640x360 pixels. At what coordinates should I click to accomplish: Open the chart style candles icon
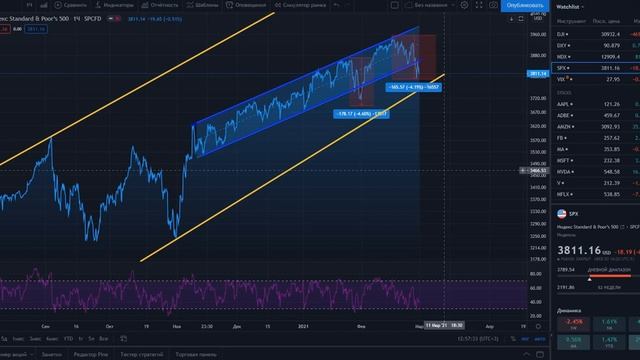click(43, 5)
